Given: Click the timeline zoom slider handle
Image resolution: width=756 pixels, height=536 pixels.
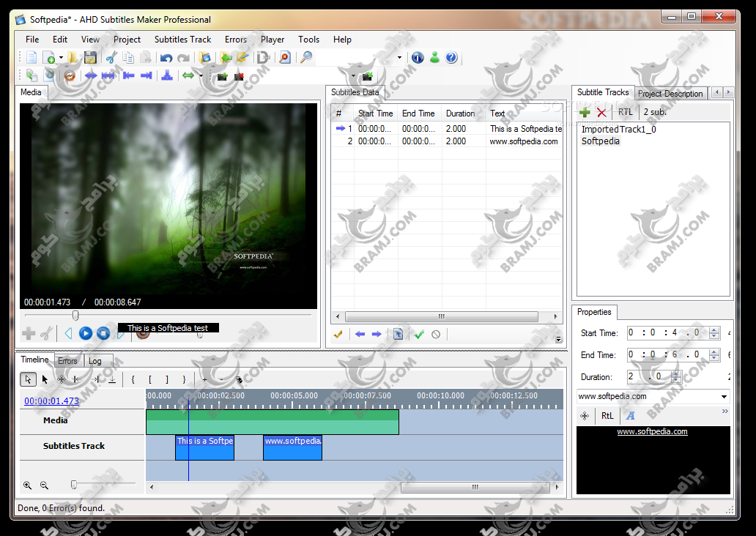Looking at the screenshot, I should (74, 485).
